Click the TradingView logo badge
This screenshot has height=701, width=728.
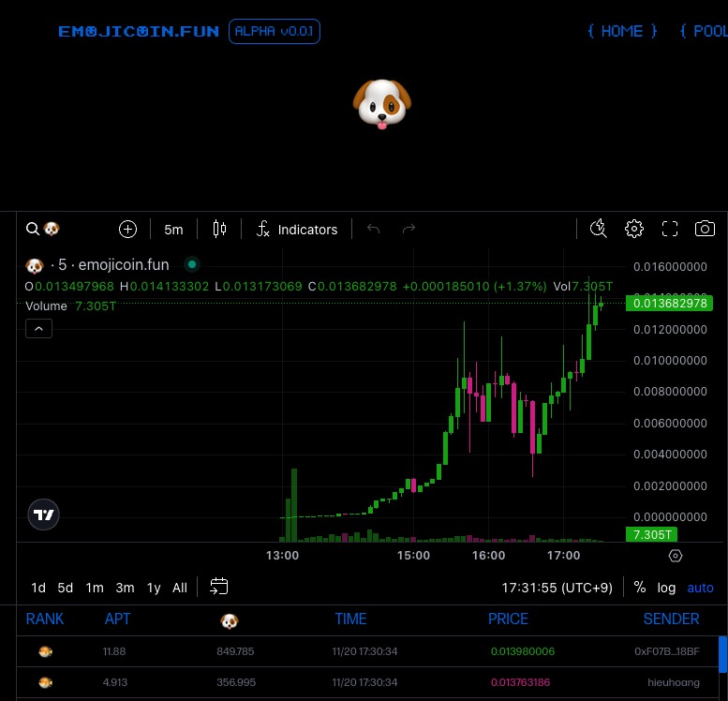tap(44, 515)
